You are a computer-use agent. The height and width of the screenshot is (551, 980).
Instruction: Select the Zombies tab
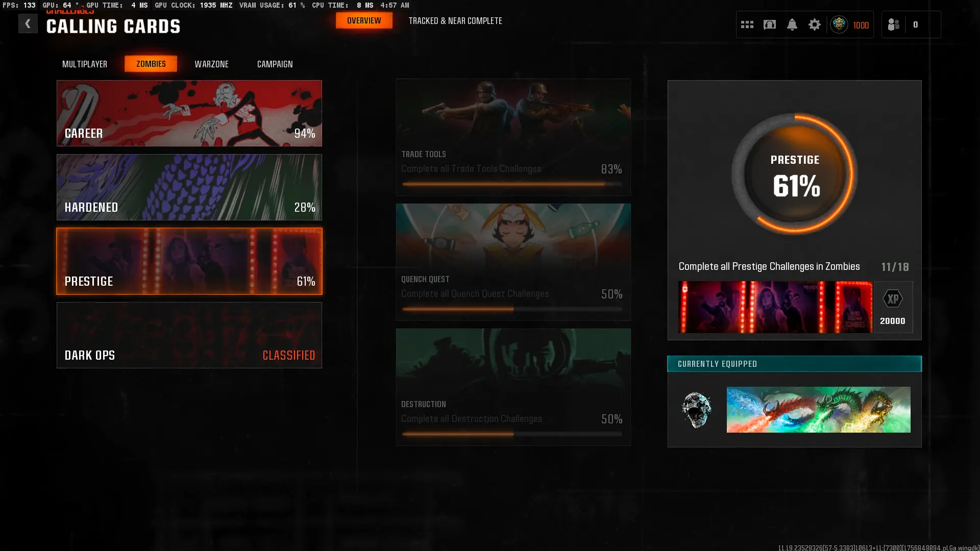click(x=151, y=64)
